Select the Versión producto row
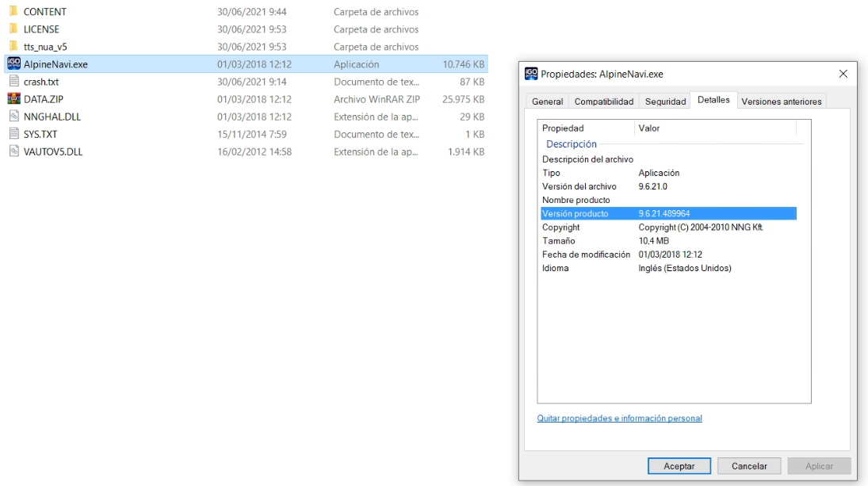 [x=669, y=213]
